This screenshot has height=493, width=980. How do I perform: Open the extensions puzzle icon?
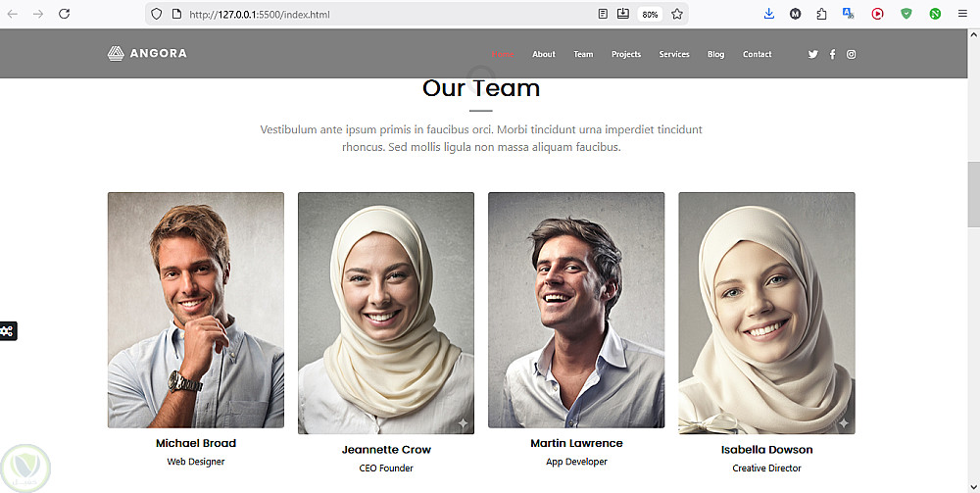point(822,14)
